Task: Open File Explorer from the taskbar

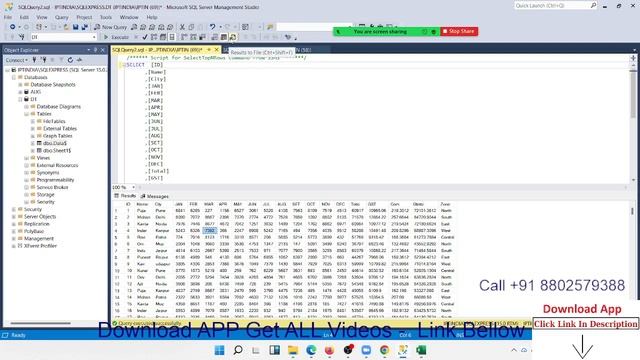Action: (x=293, y=350)
